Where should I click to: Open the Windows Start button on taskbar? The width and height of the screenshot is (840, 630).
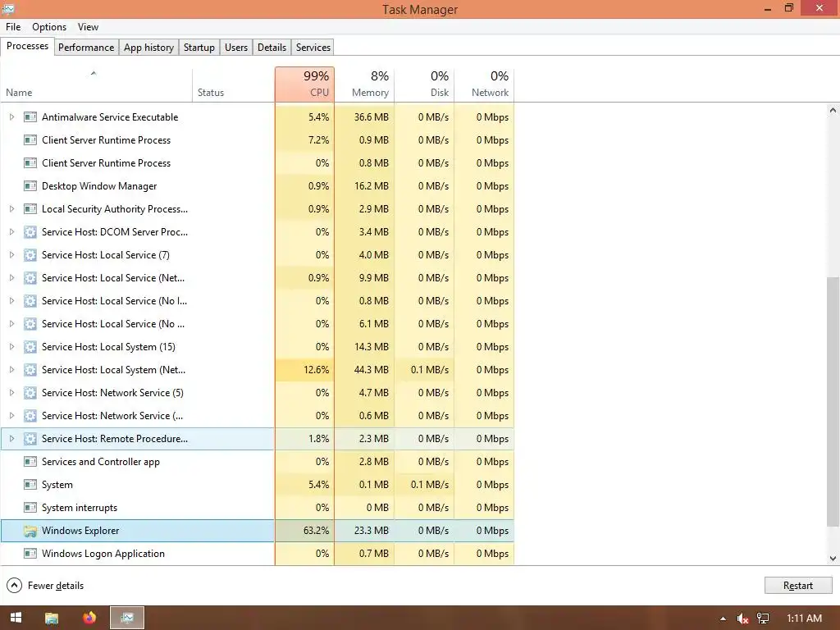pos(16,618)
